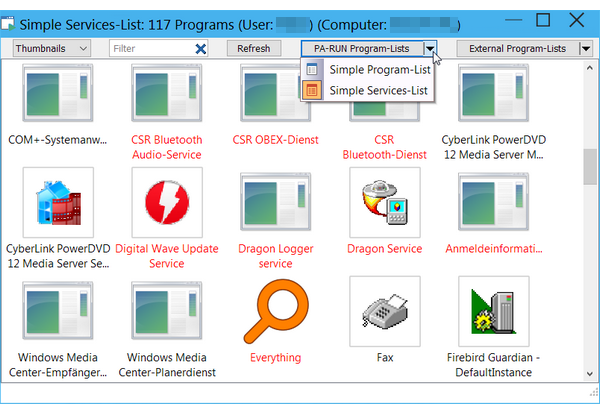Select the Dragon Service icon
600x415 pixels.
tap(385, 201)
